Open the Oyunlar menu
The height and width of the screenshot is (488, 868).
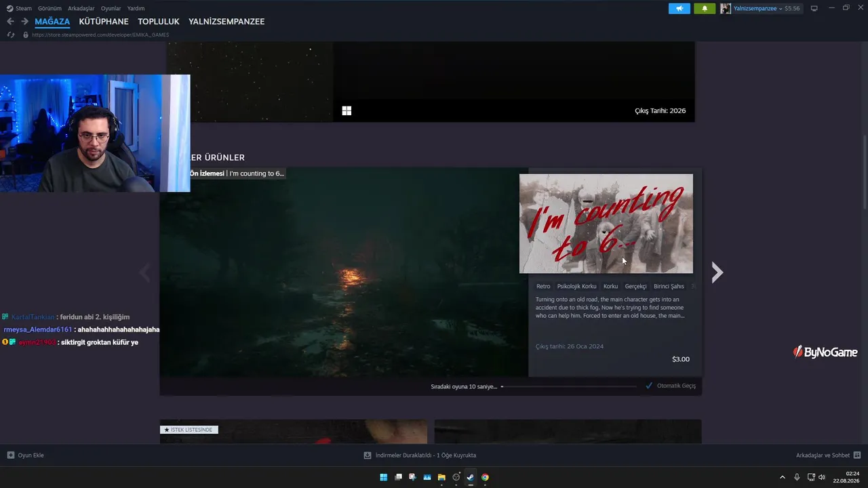pyautogui.click(x=111, y=9)
